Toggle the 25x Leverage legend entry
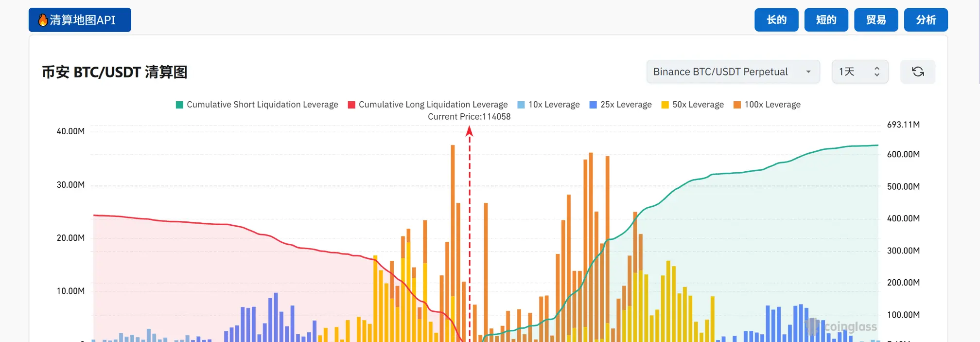The width and height of the screenshot is (980, 342). coord(620,105)
